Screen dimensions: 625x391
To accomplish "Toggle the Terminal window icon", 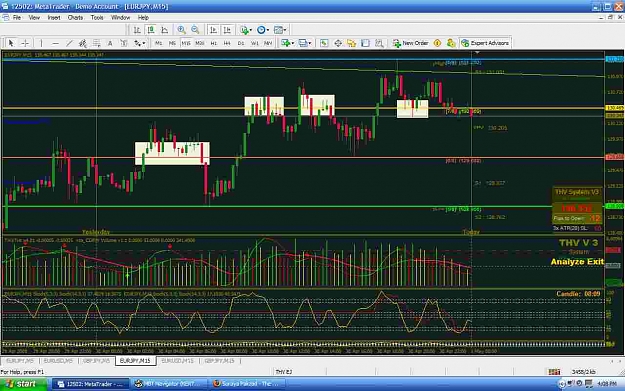I will point(365,43).
